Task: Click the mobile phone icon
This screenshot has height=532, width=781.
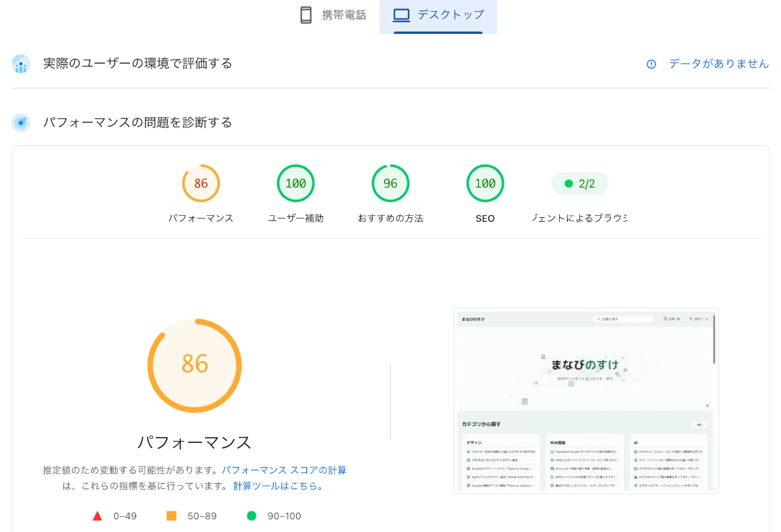Action: click(306, 15)
